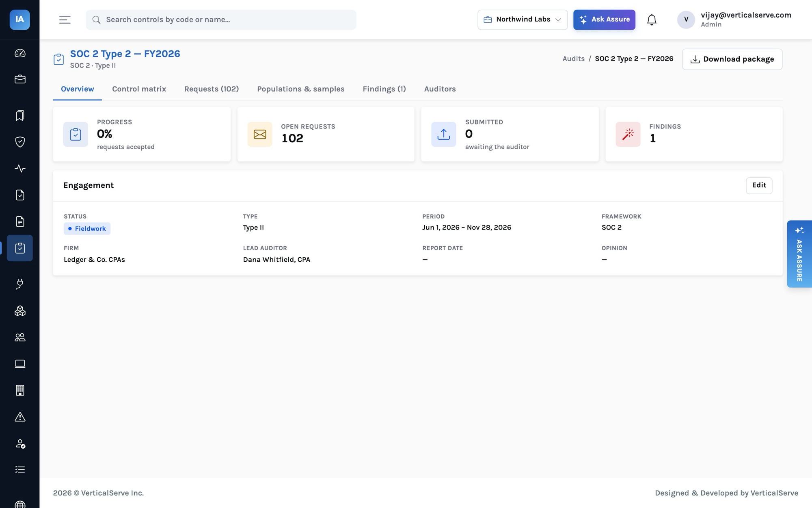Click the Findings card showing 1
The width and height of the screenshot is (812, 508).
(x=694, y=134)
